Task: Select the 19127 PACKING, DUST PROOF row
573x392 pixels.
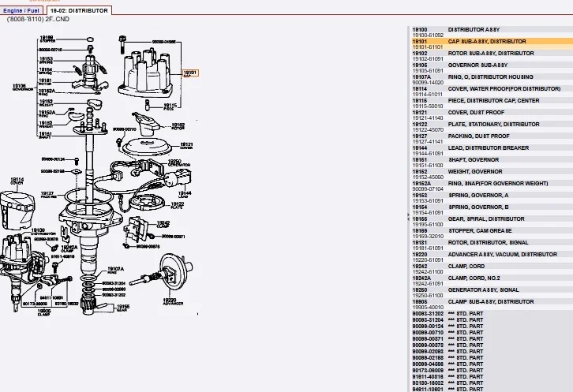Action: tap(492, 139)
